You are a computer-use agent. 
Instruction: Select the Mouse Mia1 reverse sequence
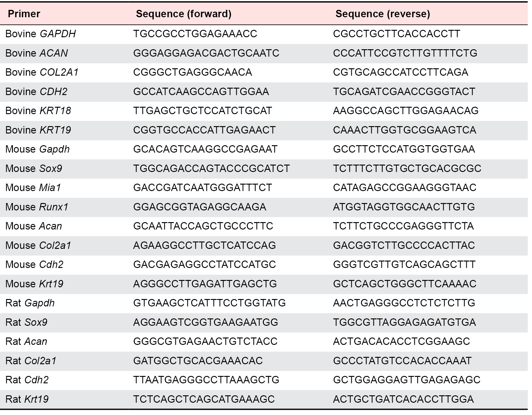point(404,188)
